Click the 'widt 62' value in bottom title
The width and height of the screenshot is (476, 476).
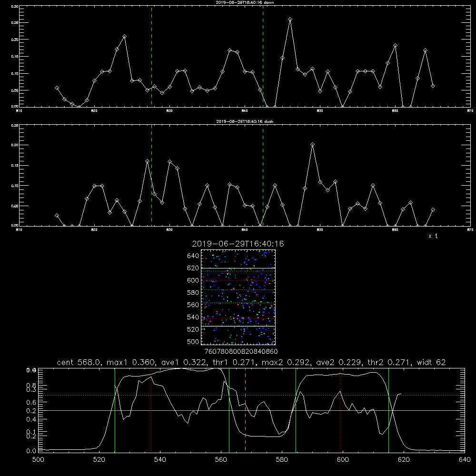pyautogui.click(x=431, y=362)
